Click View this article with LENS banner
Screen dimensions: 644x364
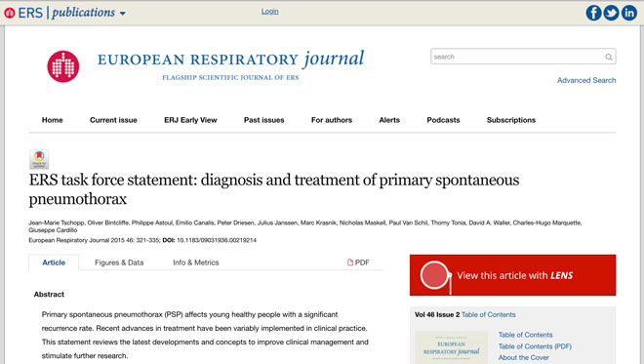tap(512, 275)
